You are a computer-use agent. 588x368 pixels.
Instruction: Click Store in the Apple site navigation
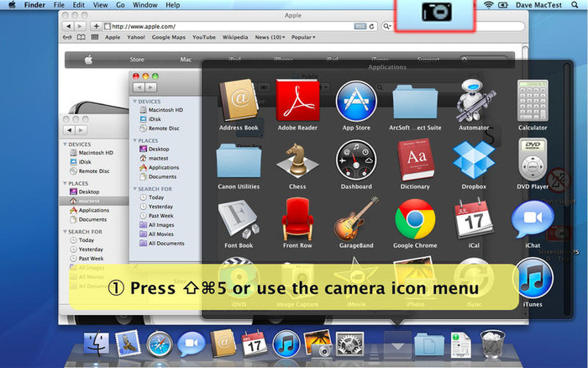[137, 60]
